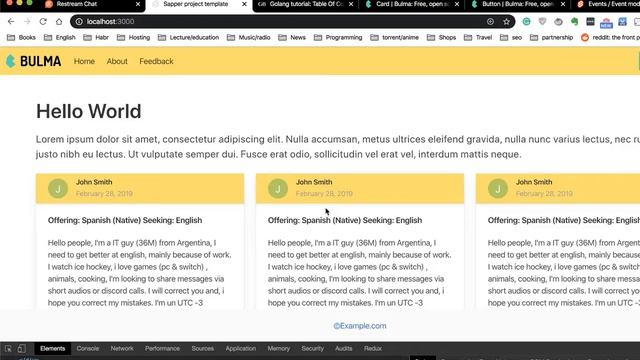The height and width of the screenshot is (360, 640).
Task: Open the shield extension icon
Action: click(x=542, y=21)
